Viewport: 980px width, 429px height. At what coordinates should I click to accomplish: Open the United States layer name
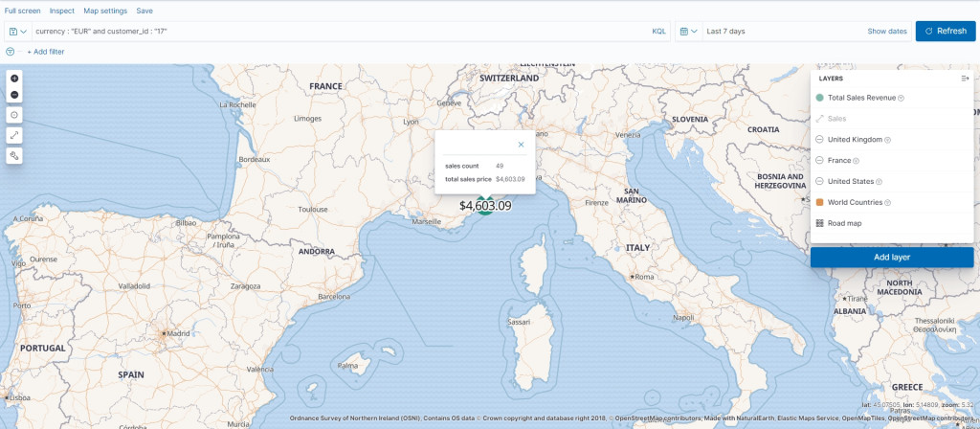tap(851, 181)
